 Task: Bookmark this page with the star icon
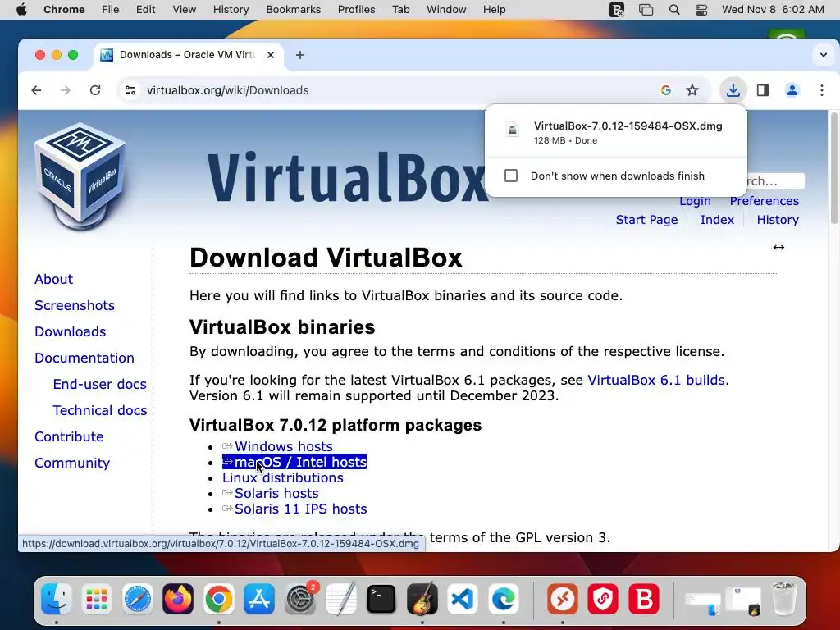click(x=692, y=90)
